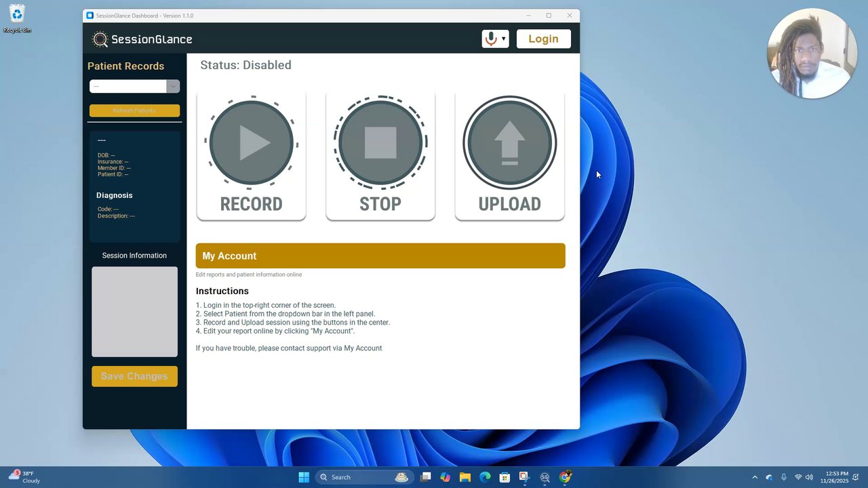Screen dimensions: 868x488
Task: Click the 'Edit reports and patient information online' text
Action: pos(249,274)
